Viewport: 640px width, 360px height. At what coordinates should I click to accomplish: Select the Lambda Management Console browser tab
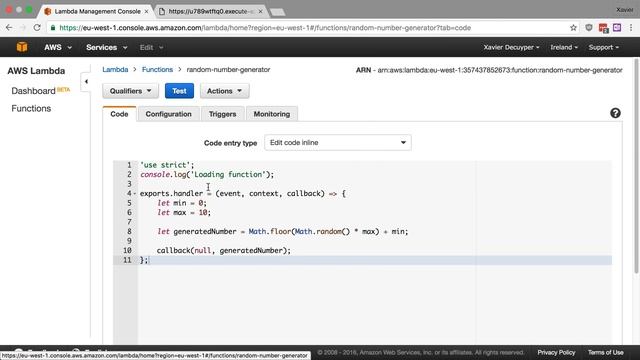coord(98,11)
